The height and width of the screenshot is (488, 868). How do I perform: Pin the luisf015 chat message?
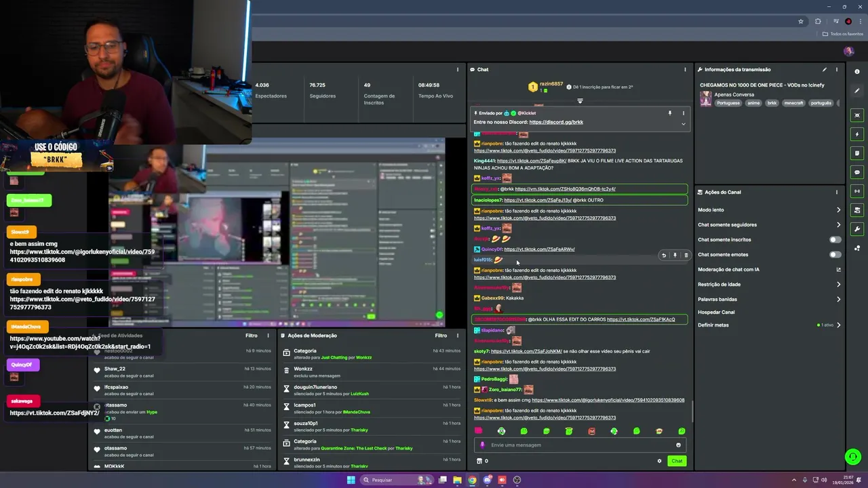[x=675, y=256]
